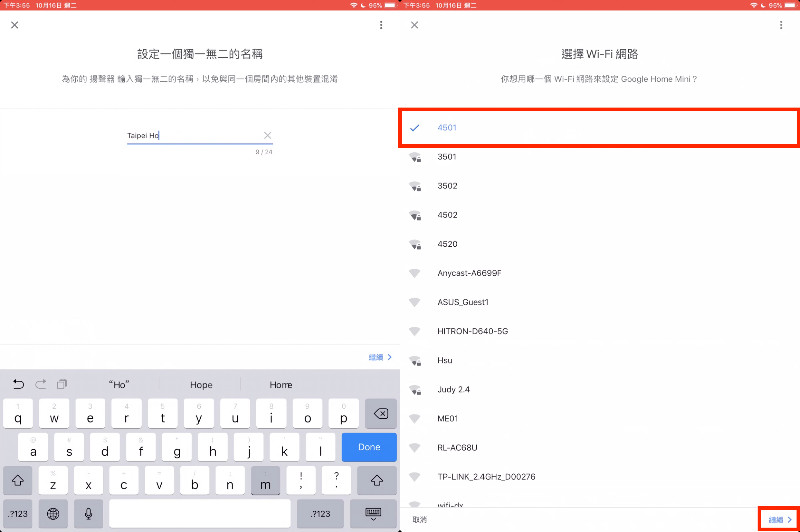The height and width of the screenshot is (532, 800).
Task: Pick the "Ho" keyboard suggestion
Action: click(x=119, y=385)
